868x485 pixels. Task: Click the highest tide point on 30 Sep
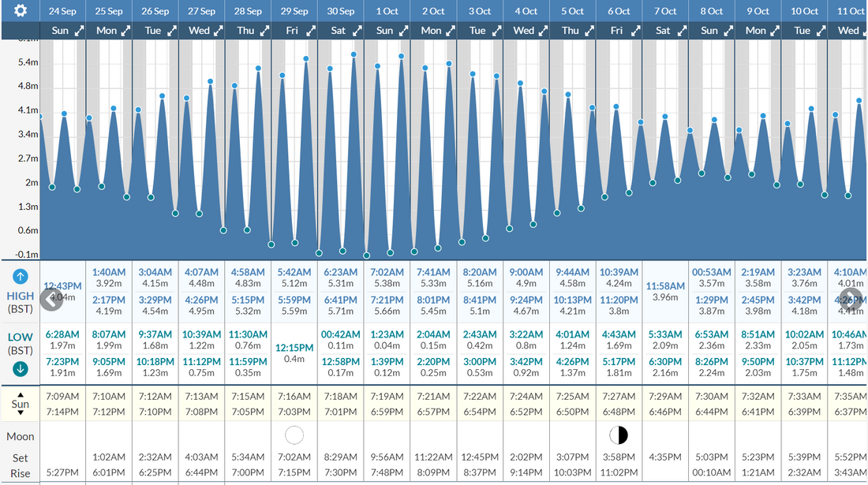pos(354,54)
